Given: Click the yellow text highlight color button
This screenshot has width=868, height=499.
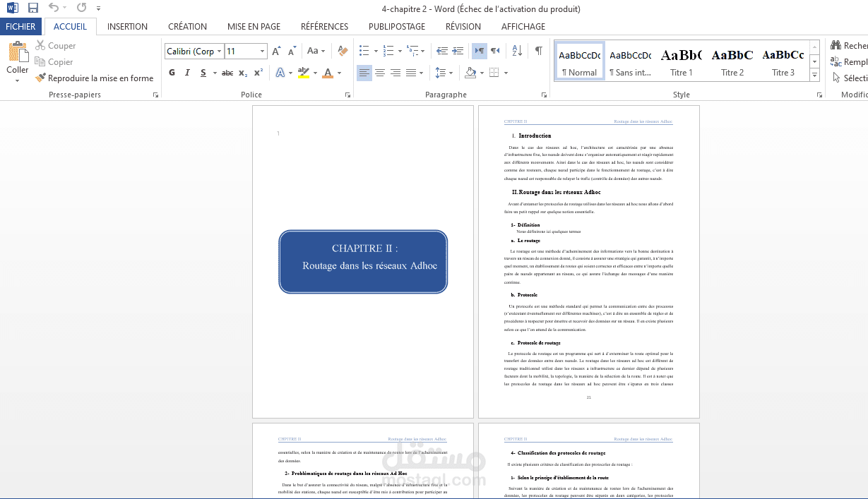Looking at the screenshot, I should coord(304,73).
